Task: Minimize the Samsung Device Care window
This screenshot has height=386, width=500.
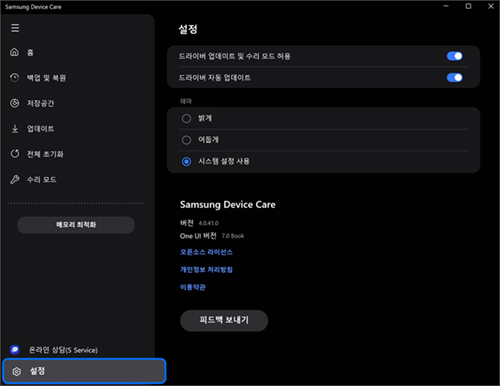Action: click(446, 6)
